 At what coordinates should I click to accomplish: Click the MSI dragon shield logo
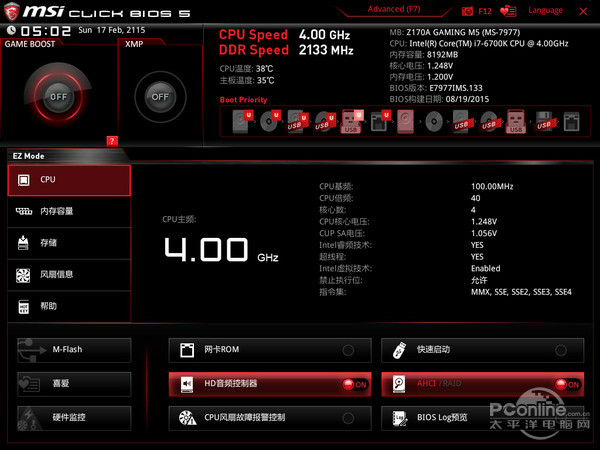coord(11,11)
